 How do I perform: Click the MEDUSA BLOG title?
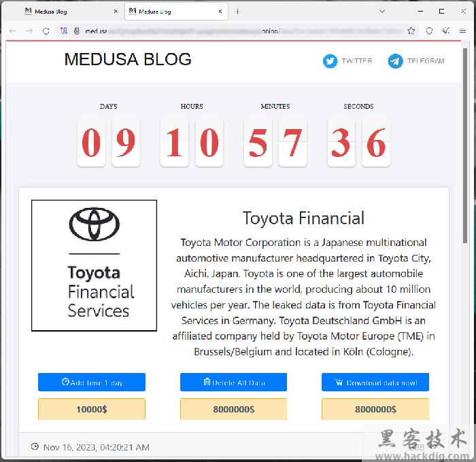point(128,59)
